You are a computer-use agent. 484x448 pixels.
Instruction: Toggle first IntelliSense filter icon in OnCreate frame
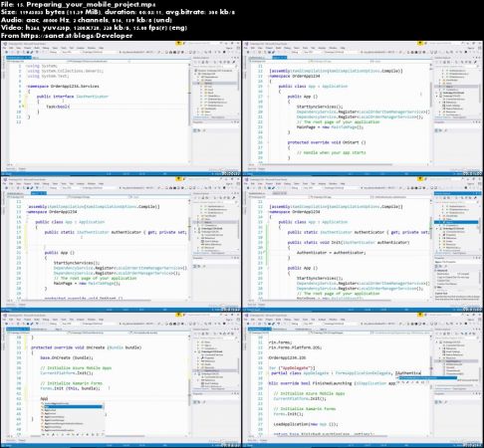click(43, 434)
